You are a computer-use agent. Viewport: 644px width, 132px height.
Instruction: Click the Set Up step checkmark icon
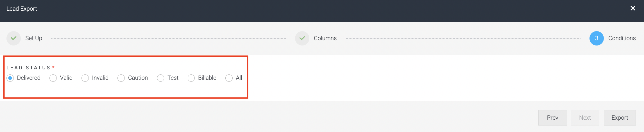click(x=13, y=38)
